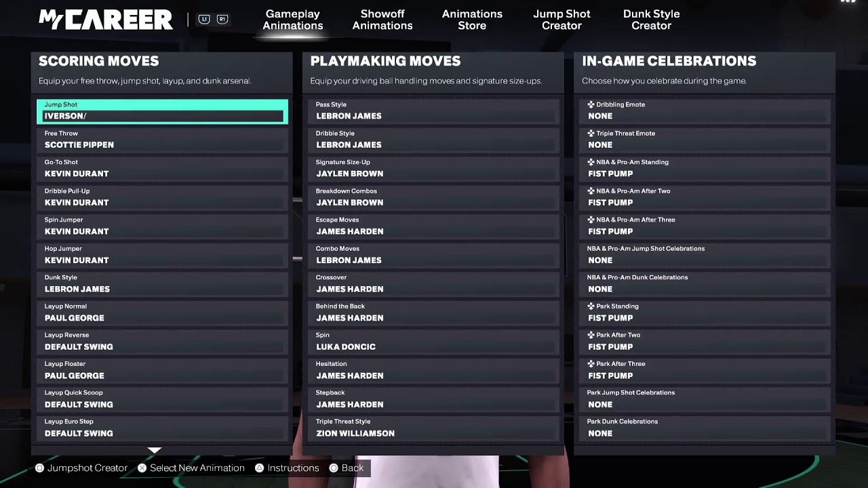
Task: Select NBA & Pro-Am Jump Shot Celebrations row
Action: pos(705,255)
